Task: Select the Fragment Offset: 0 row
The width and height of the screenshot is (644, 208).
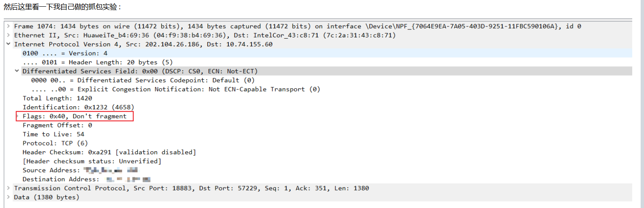Action: coord(57,125)
